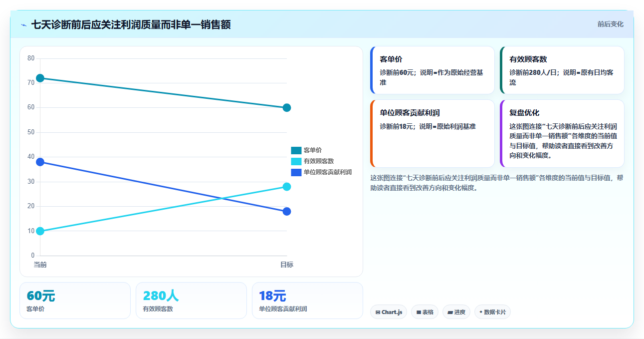Click the 单位顾客贡献利润 legend label
The image size is (644, 339).
coord(328,172)
